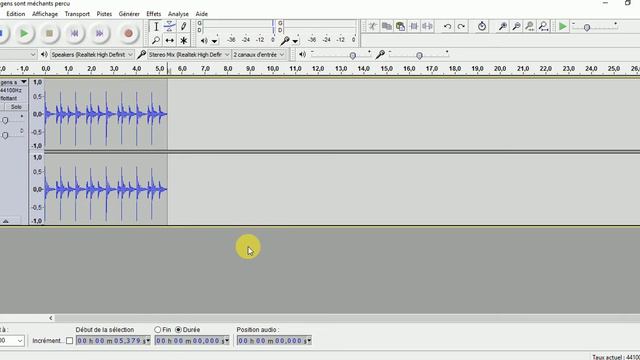
Task: Click the playback meter speaker icon
Action: (204, 40)
